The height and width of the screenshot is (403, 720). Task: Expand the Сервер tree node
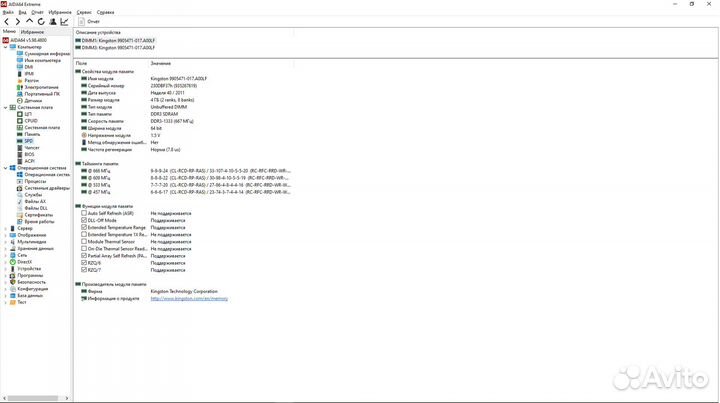coord(6,228)
